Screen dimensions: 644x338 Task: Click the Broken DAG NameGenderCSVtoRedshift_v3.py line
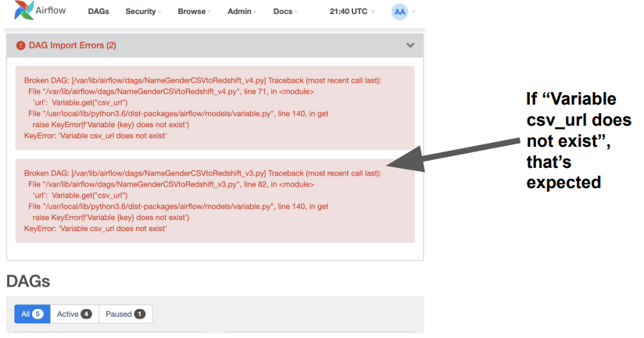pyautogui.click(x=202, y=173)
